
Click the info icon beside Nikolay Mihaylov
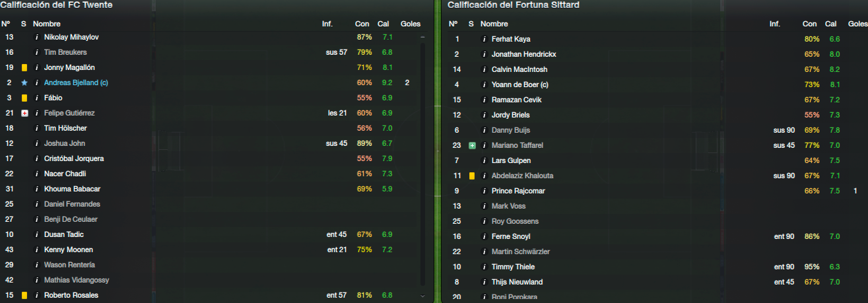(x=37, y=37)
